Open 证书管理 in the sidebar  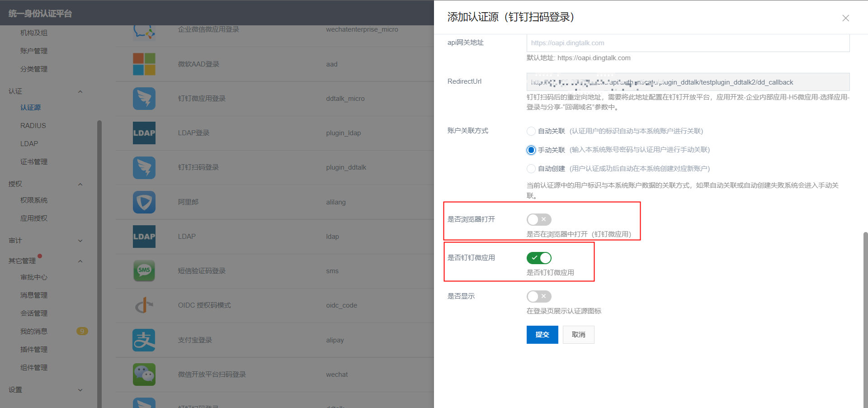coord(34,161)
